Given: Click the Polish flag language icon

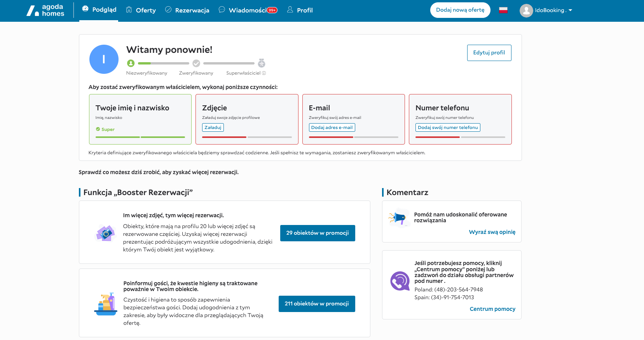Looking at the screenshot, I should click(503, 10).
